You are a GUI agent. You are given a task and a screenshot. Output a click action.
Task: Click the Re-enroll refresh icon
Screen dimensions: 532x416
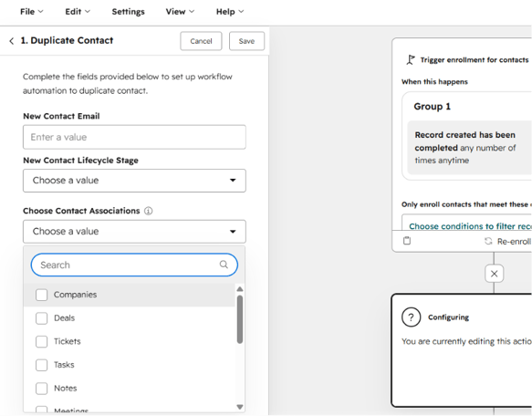[488, 241]
